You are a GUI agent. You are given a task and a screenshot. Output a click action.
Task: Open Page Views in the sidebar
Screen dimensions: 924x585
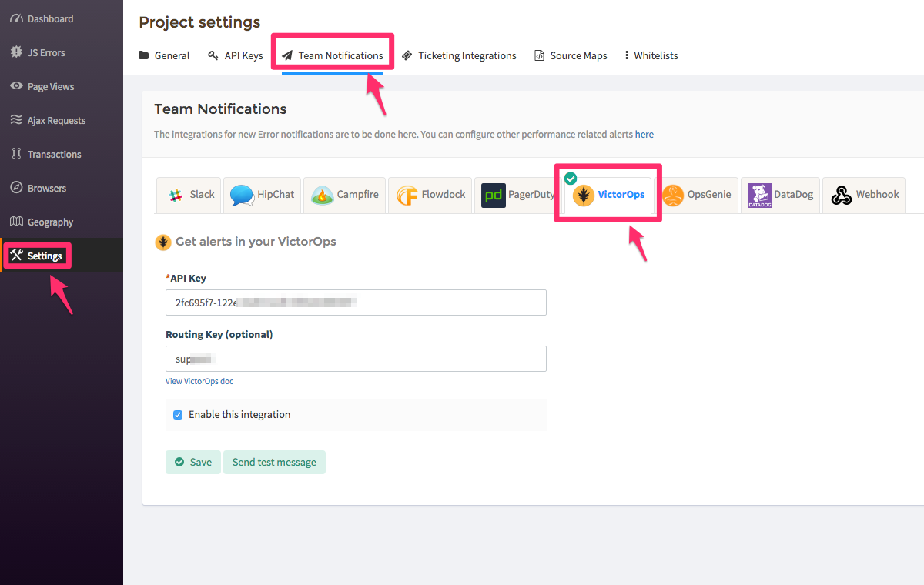51,86
